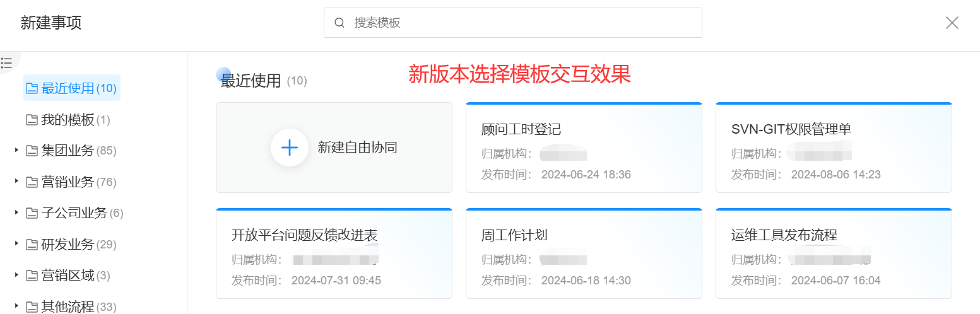Click folder icon beside 研发业务

[x=32, y=245]
